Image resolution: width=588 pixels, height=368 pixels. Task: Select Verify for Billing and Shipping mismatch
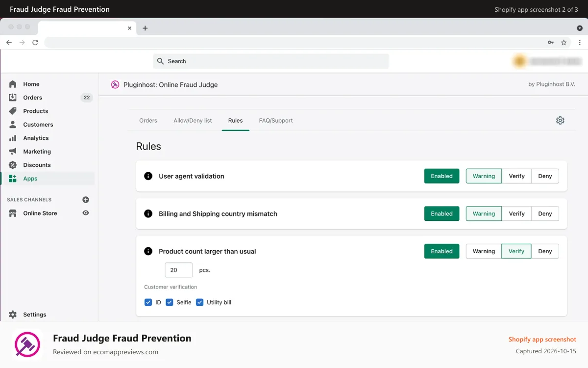pyautogui.click(x=516, y=213)
